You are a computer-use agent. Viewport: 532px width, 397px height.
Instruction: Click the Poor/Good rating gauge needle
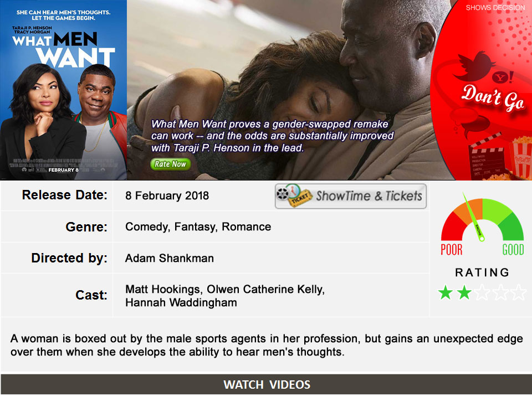(x=473, y=217)
